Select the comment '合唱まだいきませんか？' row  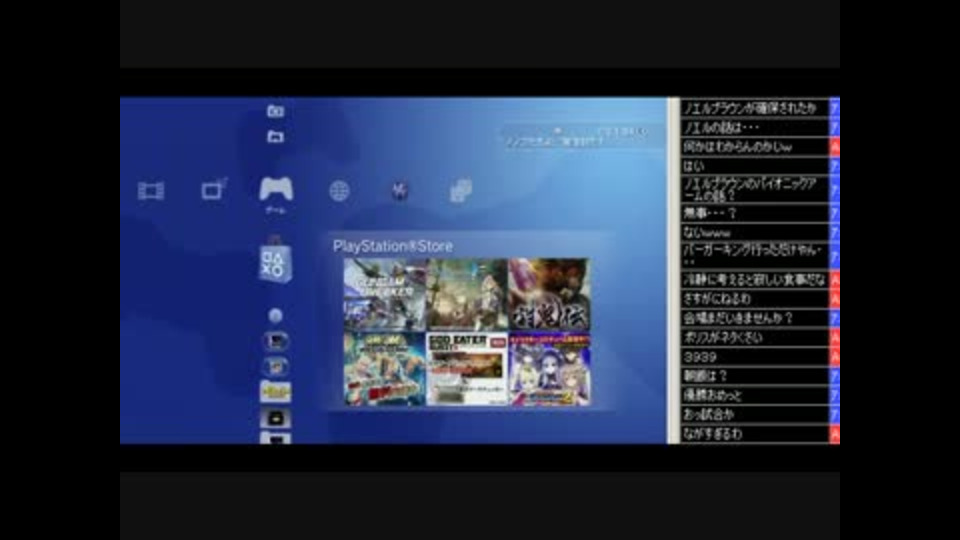pos(754,318)
